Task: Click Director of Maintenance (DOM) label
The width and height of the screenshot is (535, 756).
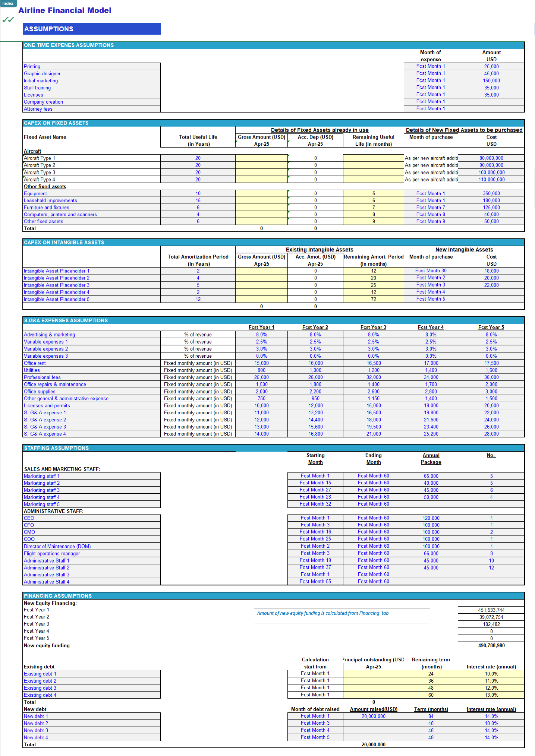Action: [92, 547]
